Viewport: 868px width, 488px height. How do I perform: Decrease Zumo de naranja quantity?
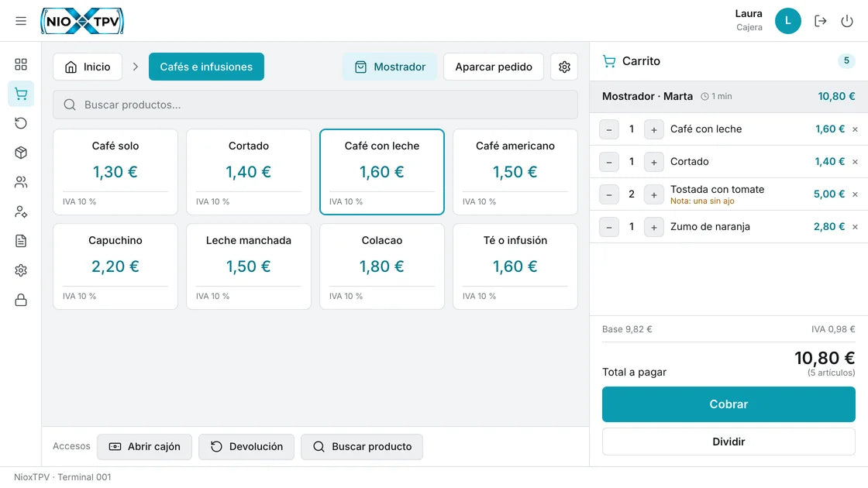click(x=609, y=227)
